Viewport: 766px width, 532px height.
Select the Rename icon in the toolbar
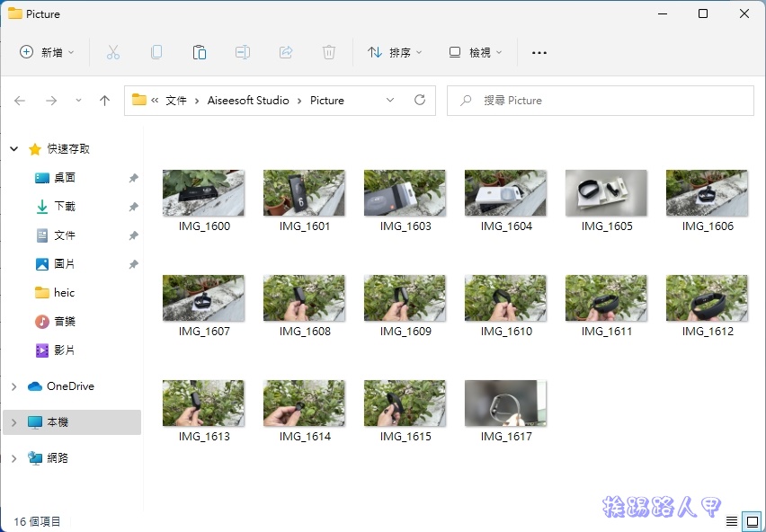coord(243,52)
